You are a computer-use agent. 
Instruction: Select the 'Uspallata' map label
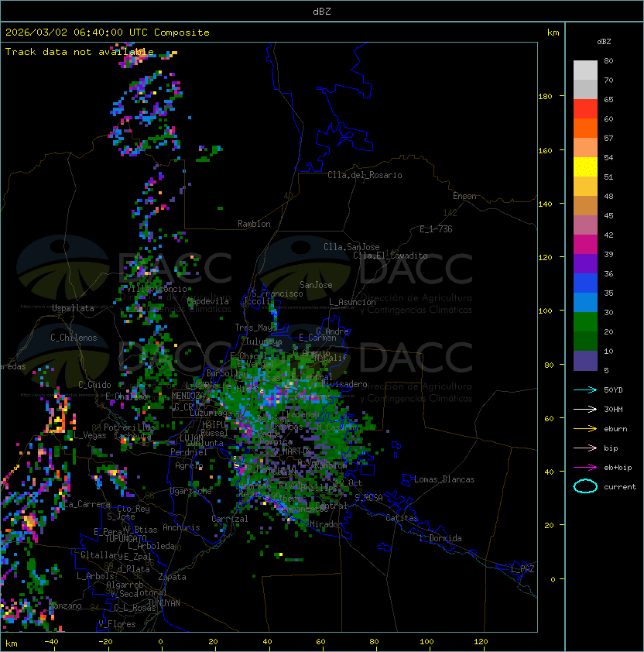(x=73, y=308)
